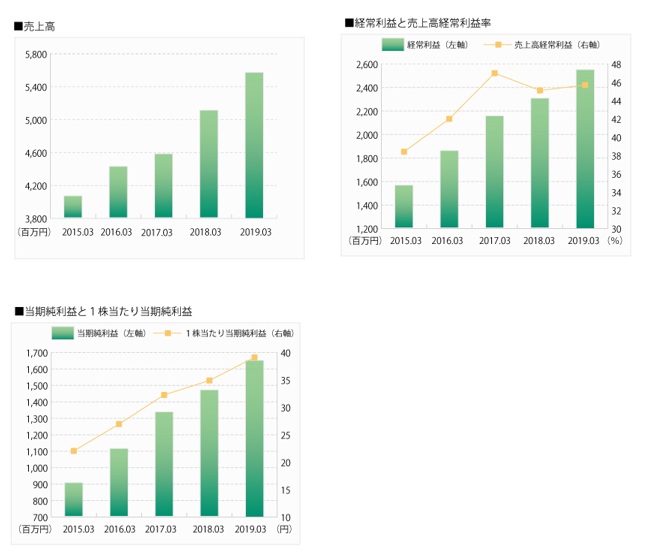
Task: Select the 2017.03 bar in 経常利益 chart
Action: (494, 172)
